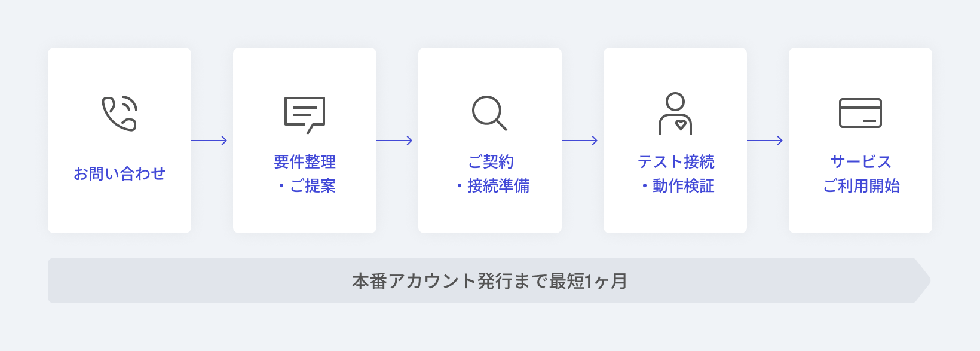Click arrow between テスト接続 and サービス
The height and width of the screenshot is (351, 980).
pos(765,141)
